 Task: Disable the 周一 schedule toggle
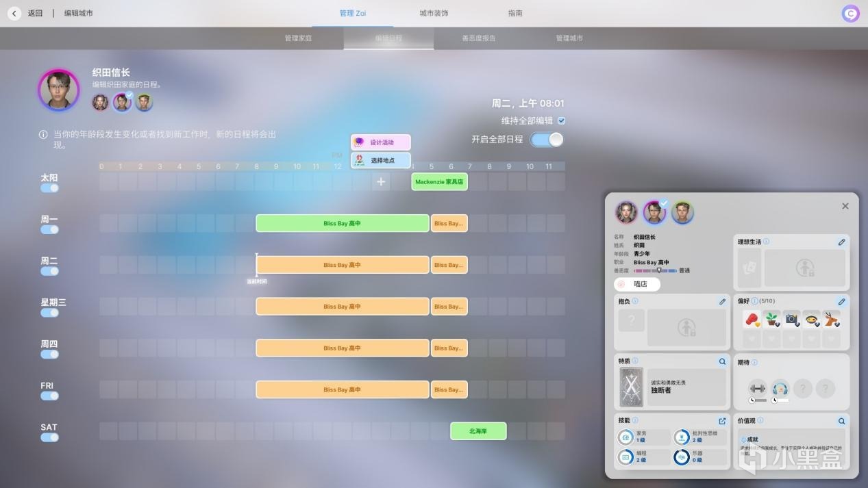pyautogui.click(x=49, y=230)
